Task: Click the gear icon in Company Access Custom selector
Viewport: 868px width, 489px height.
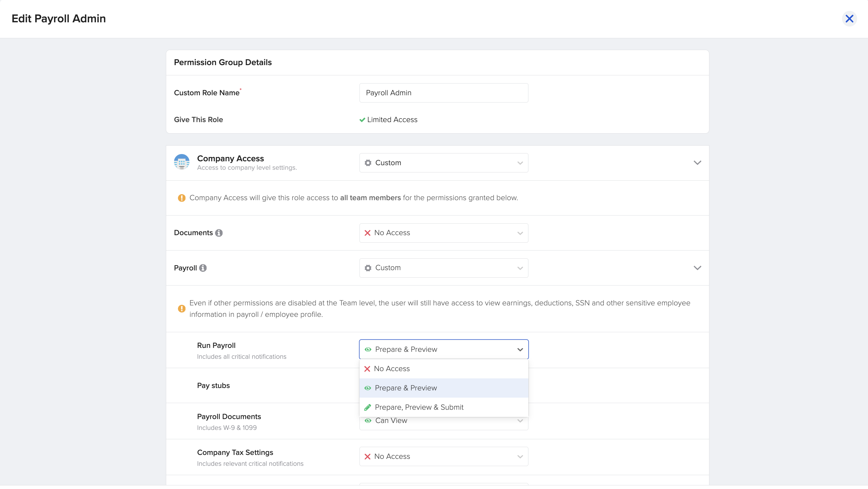Action: click(368, 163)
